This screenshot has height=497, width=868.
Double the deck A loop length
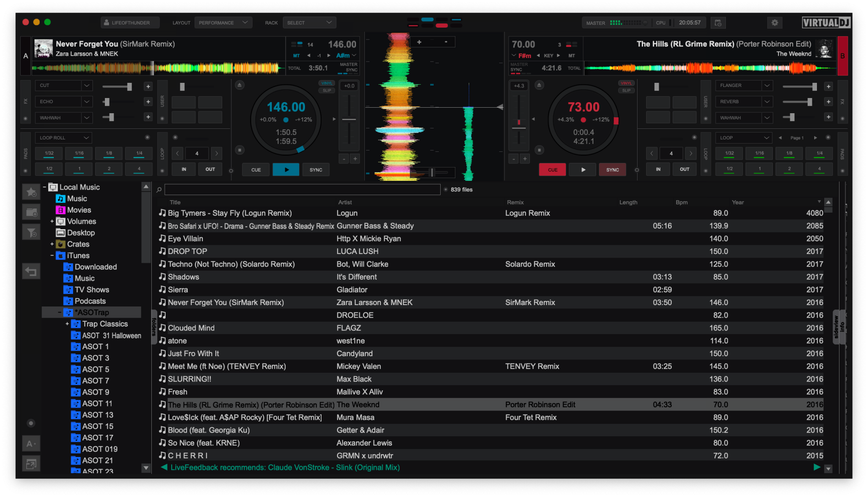[x=217, y=153]
